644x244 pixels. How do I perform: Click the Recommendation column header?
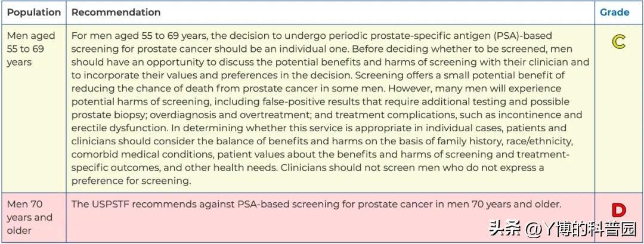tap(116, 13)
